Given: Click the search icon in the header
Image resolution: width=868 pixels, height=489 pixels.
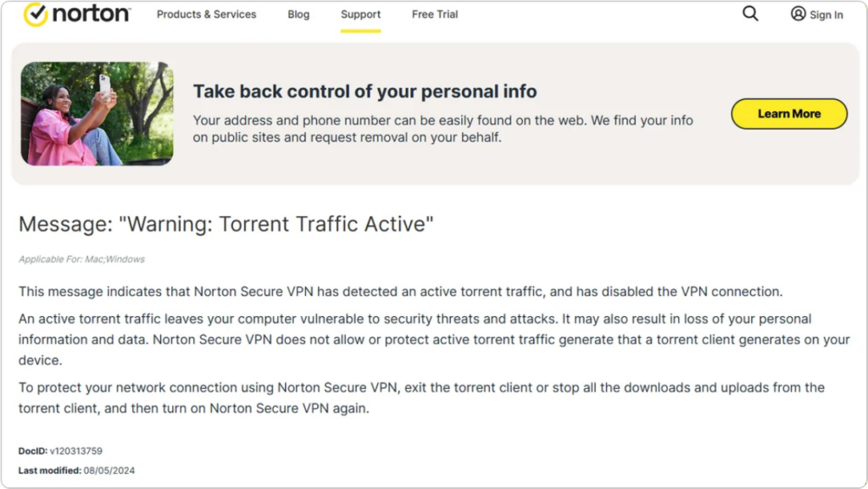Looking at the screenshot, I should click(x=749, y=14).
